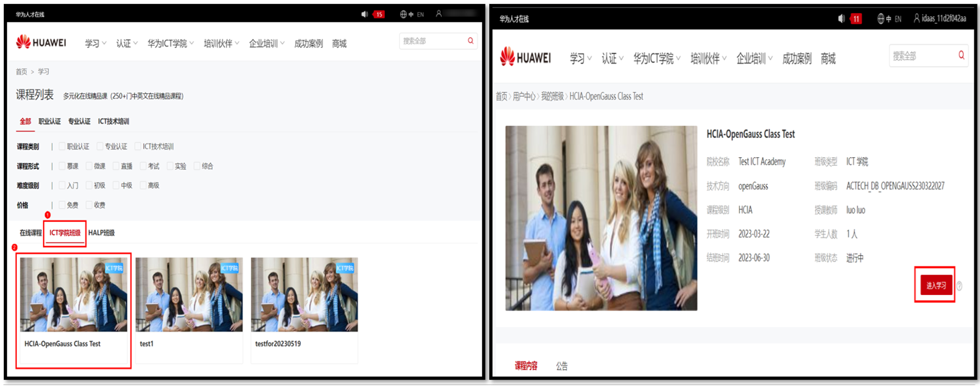The width and height of the screenshot is (980, 387).
Task: Open the testfor20230519 class card thumbnail
Action: (305, 294)
